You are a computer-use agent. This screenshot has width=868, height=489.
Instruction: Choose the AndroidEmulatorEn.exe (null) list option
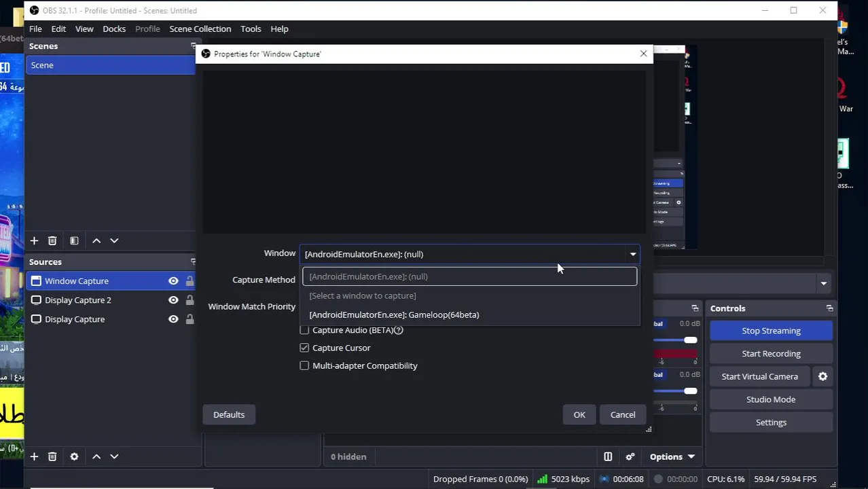tap(470, 276)
